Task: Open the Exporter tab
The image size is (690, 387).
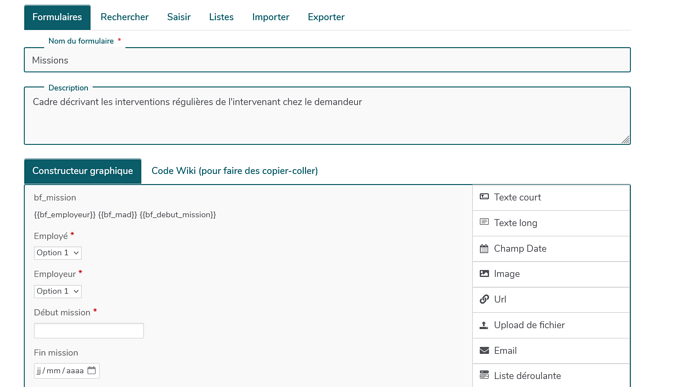Action: click(326, 17)
